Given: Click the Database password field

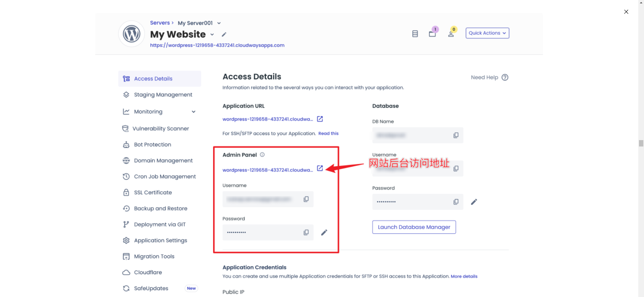Looking at the screenshot, I should tap(418, 202).
